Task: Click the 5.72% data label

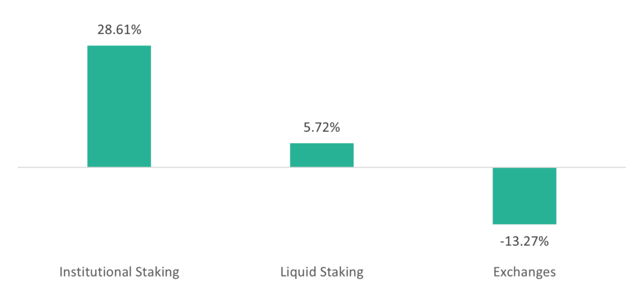Action: 321,128
